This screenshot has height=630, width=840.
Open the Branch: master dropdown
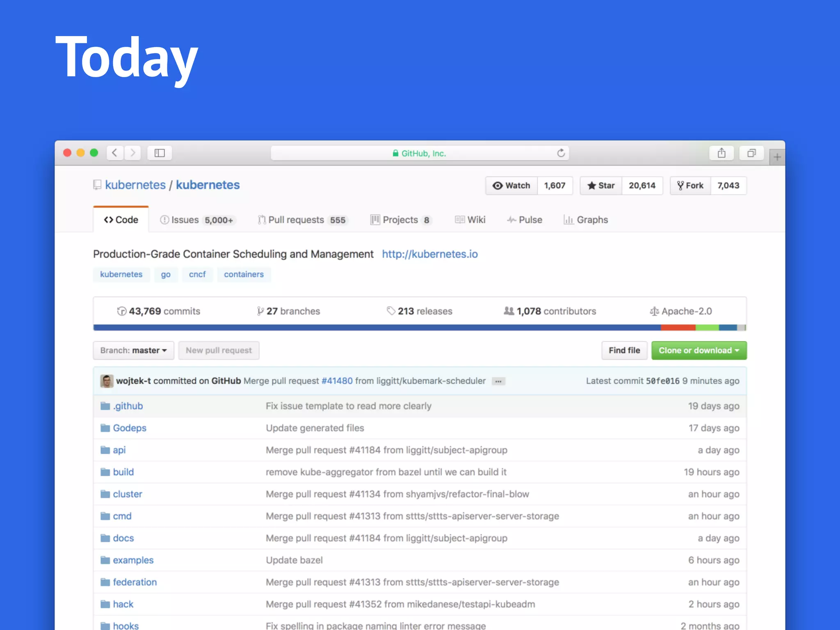click(133, 350)
